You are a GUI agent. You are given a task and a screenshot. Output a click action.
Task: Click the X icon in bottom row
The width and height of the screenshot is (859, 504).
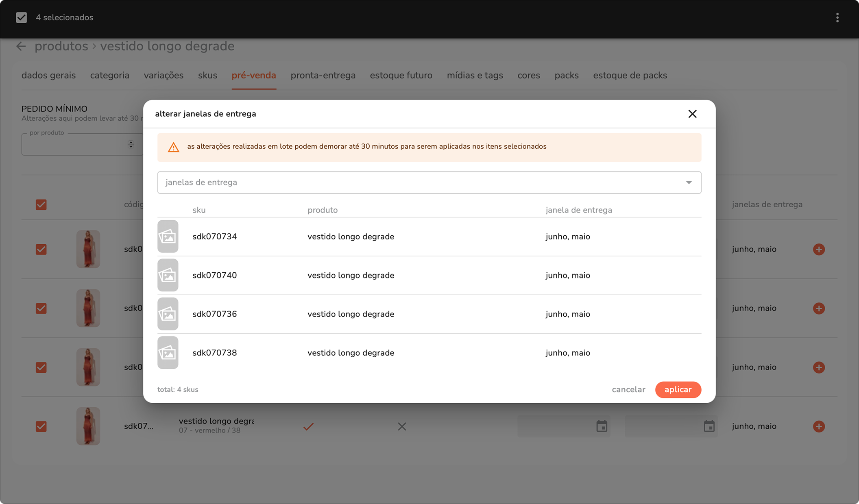coord(402,426)
